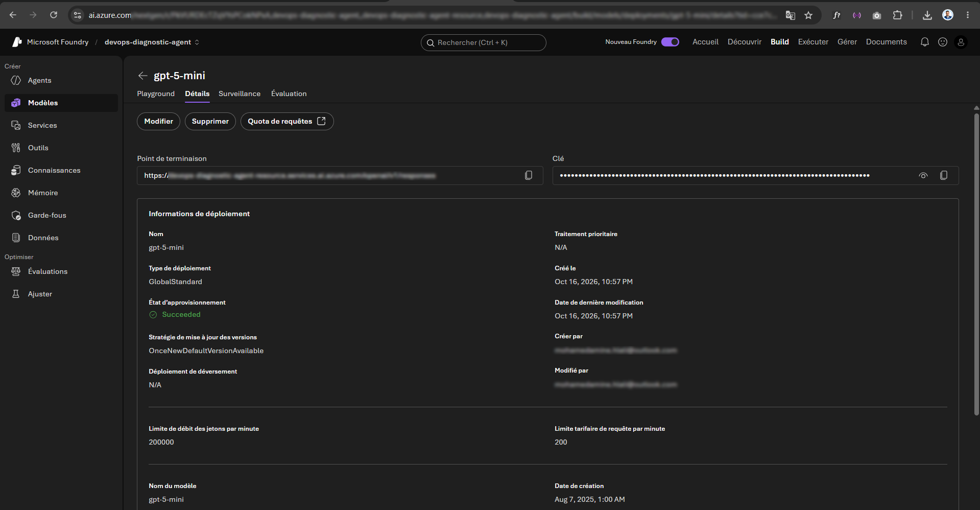This screenshot has height=510, width=980.
Task: Open the Connaissances sidebar icon
Action: tap(16, 170)
